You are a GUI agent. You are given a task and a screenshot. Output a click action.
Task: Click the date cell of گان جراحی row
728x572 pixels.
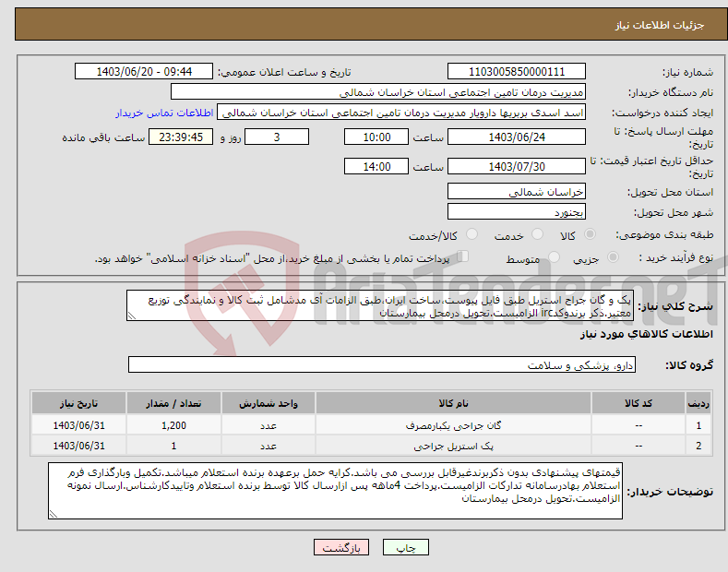coord(78,425)
